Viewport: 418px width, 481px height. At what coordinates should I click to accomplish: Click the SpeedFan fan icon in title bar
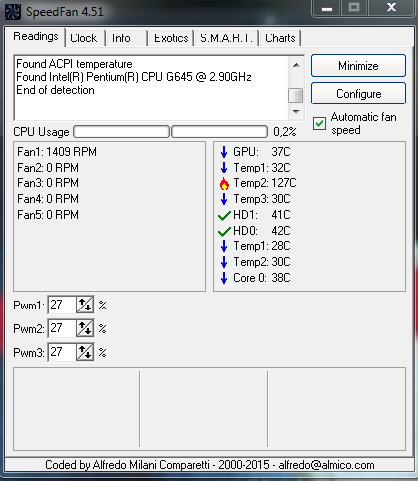pos(13,11)
